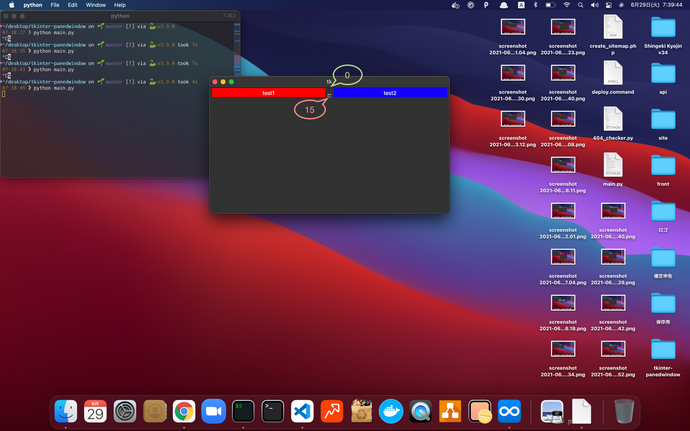Image resolution: width=690 pixels, height=431 pixels.
Task: Click the date and time in menu bar
Action: coord(656,5)
